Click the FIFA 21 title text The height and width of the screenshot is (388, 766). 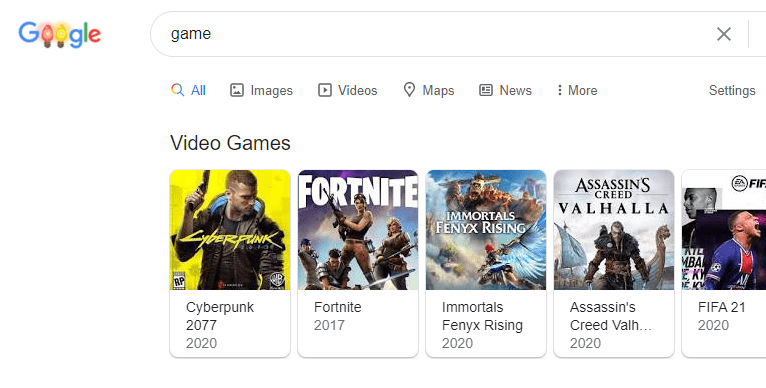tap(722, 307)
